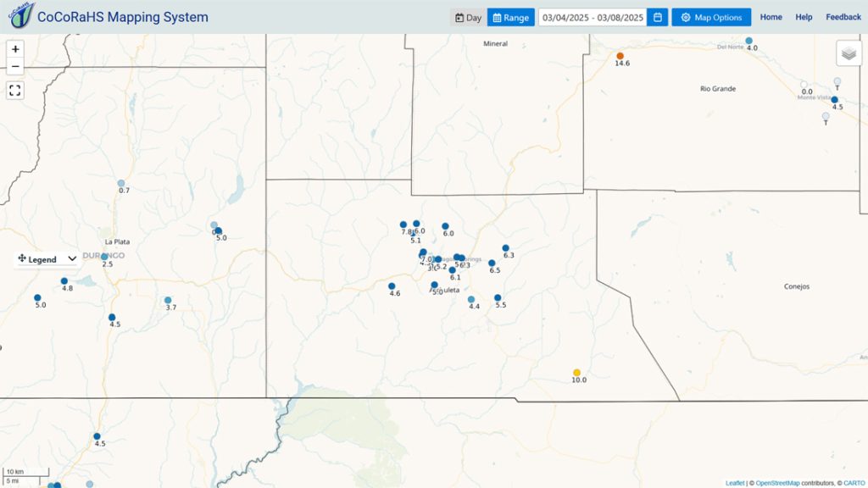Screen dimensions: 868x488
Task: Select the 6.5 station marker
Action: [492, 263]
